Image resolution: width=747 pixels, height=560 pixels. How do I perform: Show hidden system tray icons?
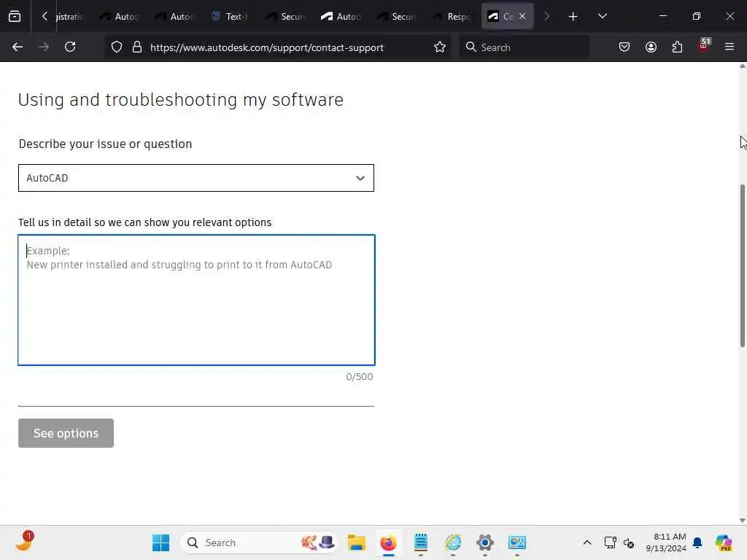click(x=587, y=542)
